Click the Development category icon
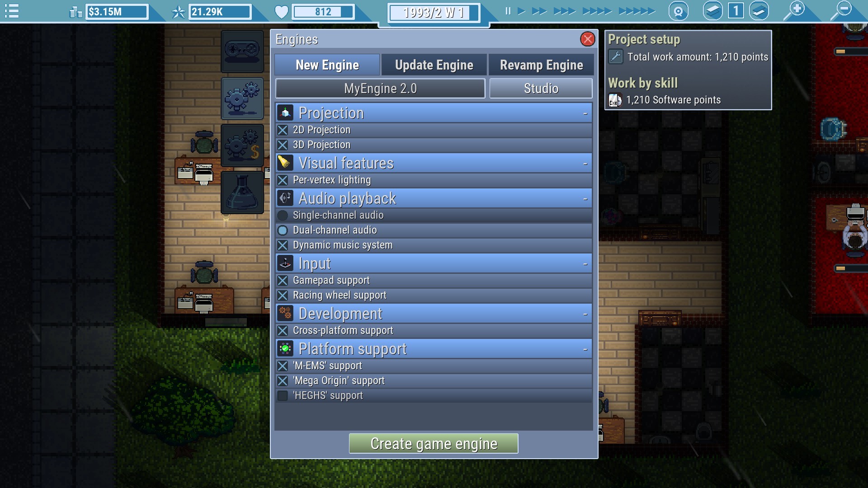The width and height of the screenshot is (868, 488). pos(286,313)
